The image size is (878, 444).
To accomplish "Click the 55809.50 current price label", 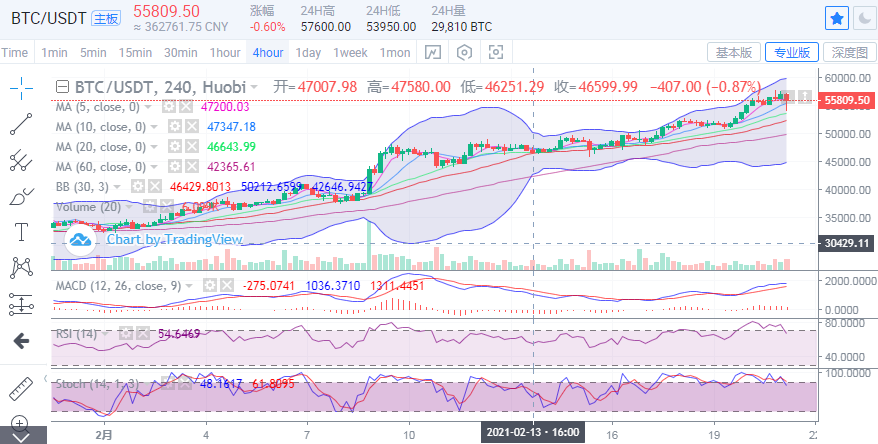I will tap(847, 101).
